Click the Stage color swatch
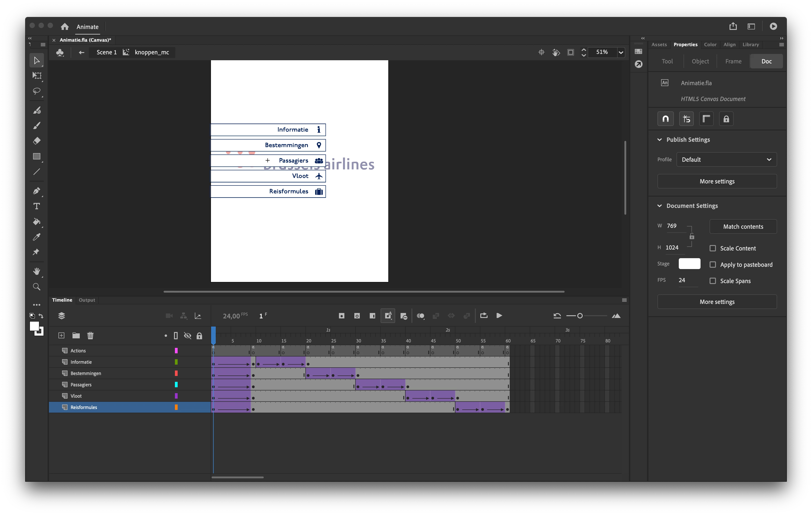Screen dimensions: 812x515 689,264
